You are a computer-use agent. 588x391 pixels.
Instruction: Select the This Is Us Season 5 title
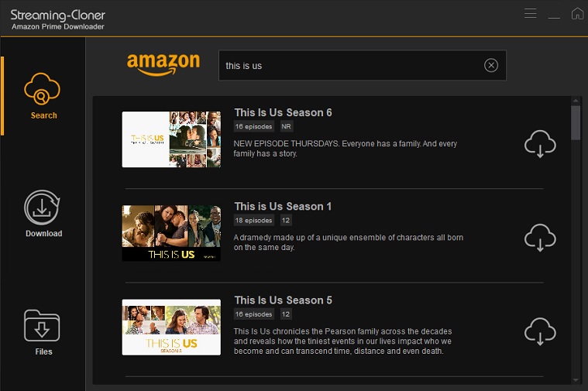(283, 300)
